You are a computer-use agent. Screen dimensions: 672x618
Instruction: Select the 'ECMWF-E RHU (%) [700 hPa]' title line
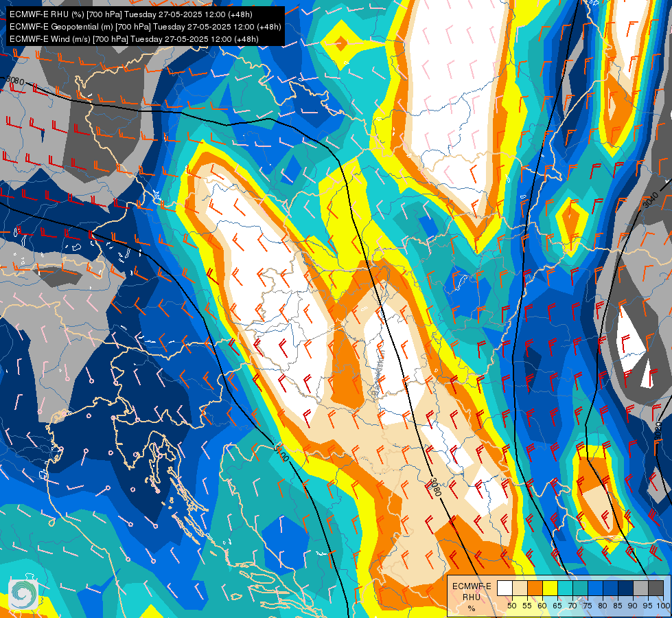(x=130, y=14)
